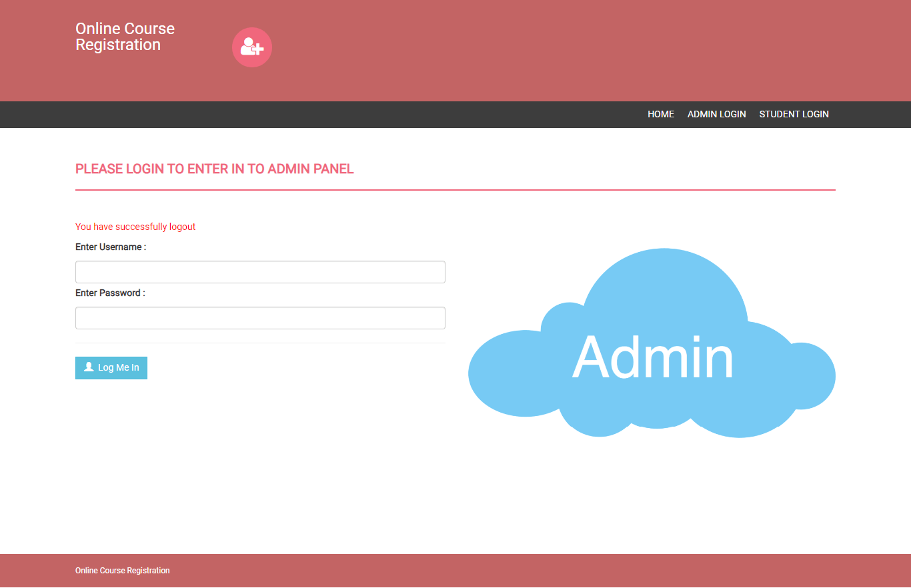Open the HOME navigation item
This screenshot has width=911, height=588.
[660, 114]
